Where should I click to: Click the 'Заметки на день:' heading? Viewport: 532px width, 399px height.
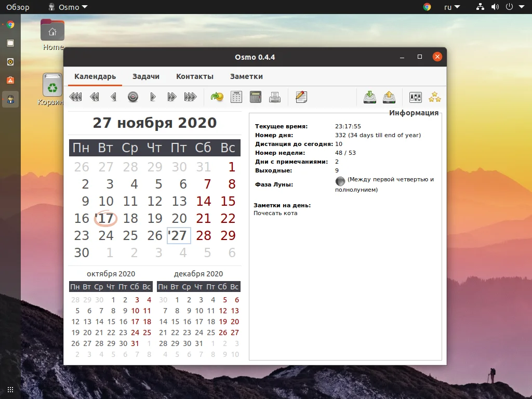[282, 205]
